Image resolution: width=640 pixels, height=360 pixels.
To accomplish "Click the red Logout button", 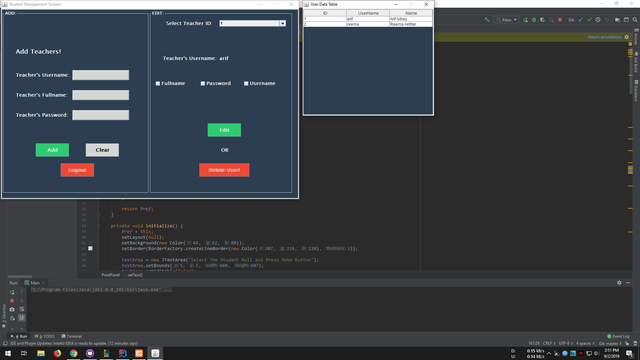I will 77,170.
